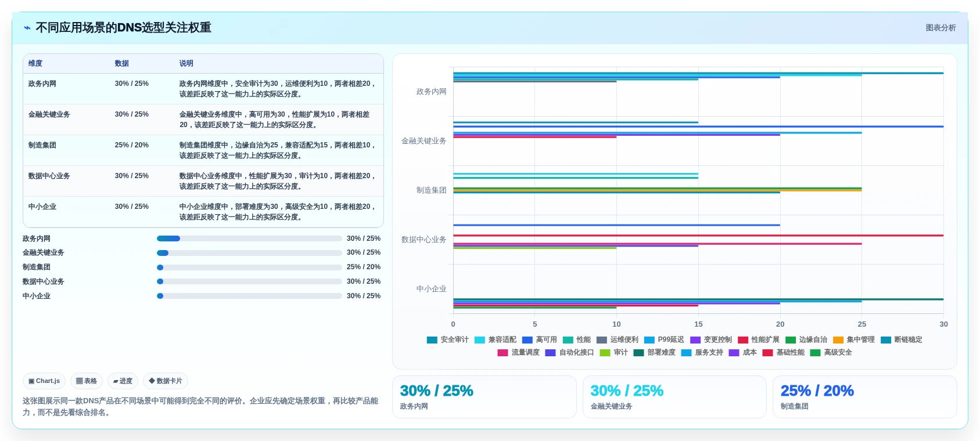Toggle the 安全审计 dataset in the chart legend
The width and height of the screenshot is (980, 441).
447,340
